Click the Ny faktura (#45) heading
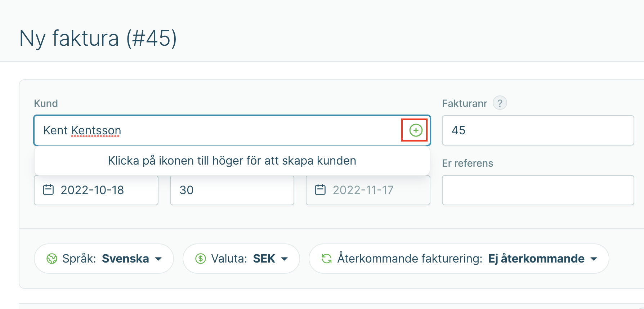 98,38
